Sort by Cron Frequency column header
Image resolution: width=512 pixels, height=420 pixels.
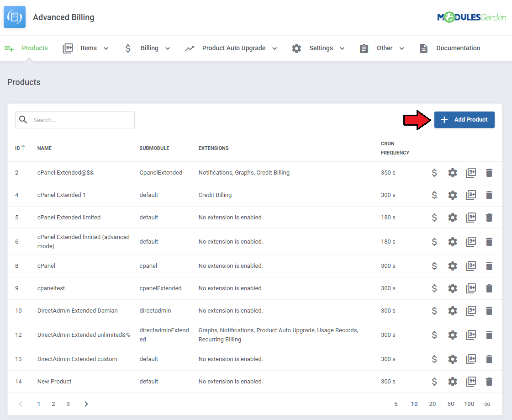395,148
